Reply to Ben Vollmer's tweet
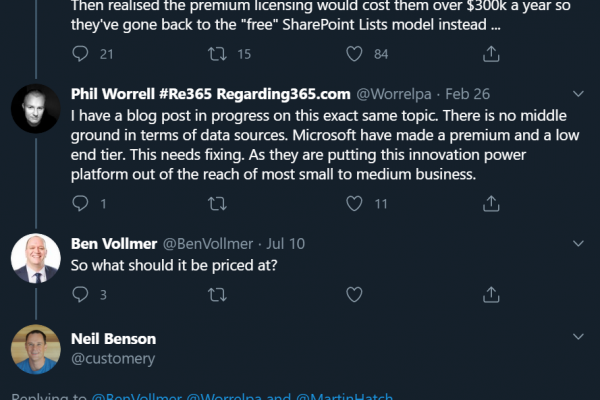The image size is (600, 400). (x=80, y=294)
